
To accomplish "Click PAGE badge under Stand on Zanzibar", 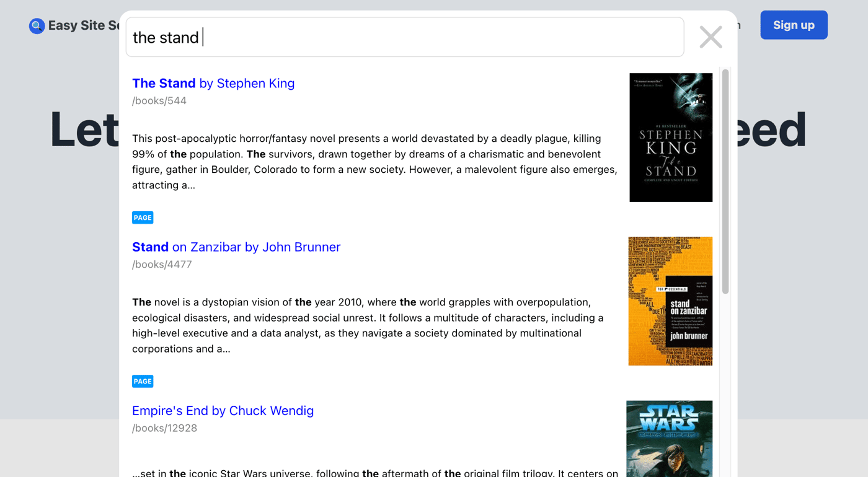I will click(x=143, y=381).
